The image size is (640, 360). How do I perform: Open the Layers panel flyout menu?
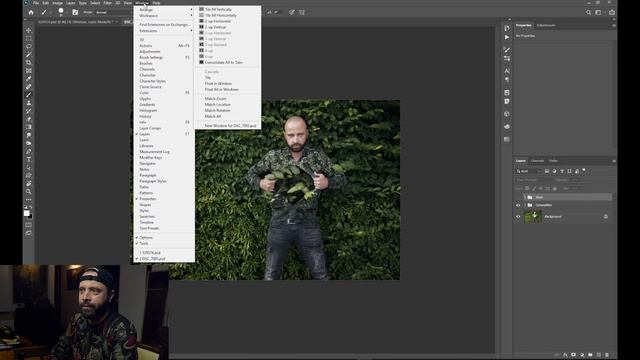coord(614,161)
